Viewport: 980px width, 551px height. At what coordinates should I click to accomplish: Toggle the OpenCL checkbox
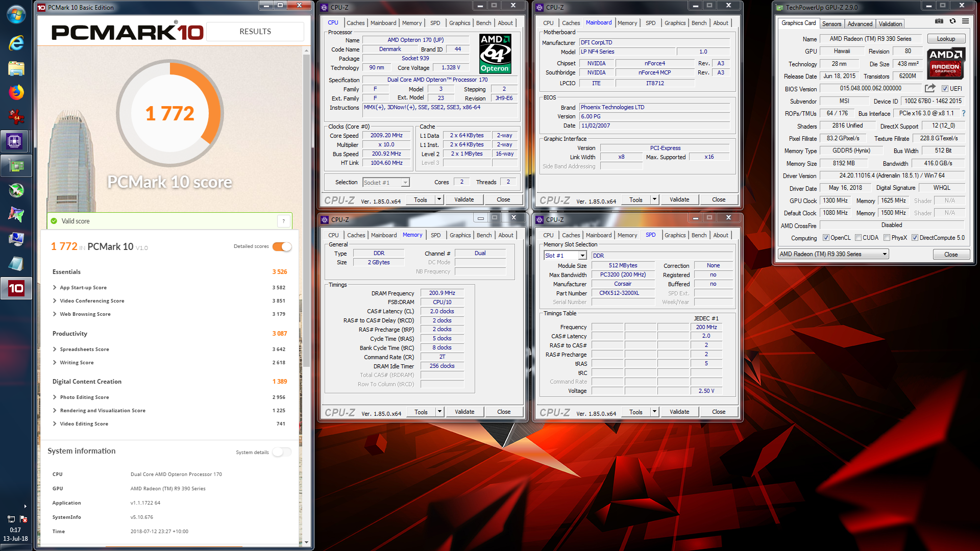tap(826, 238)
